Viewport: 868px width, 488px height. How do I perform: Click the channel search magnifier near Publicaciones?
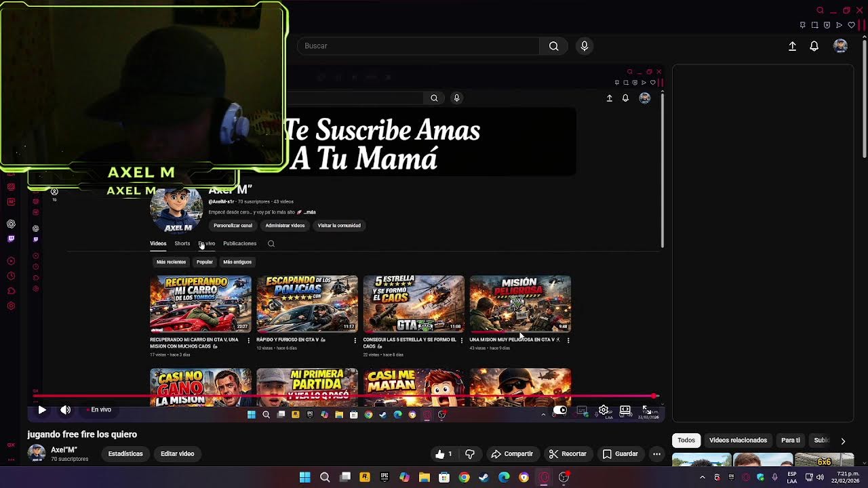coord(271,243)
